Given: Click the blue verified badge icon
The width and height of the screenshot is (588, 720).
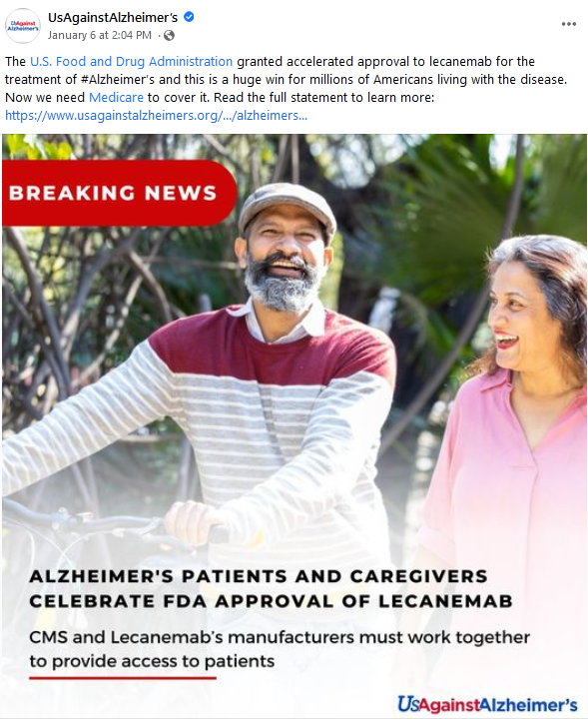Looking at the screenshot, I should [x=189, y=17].
